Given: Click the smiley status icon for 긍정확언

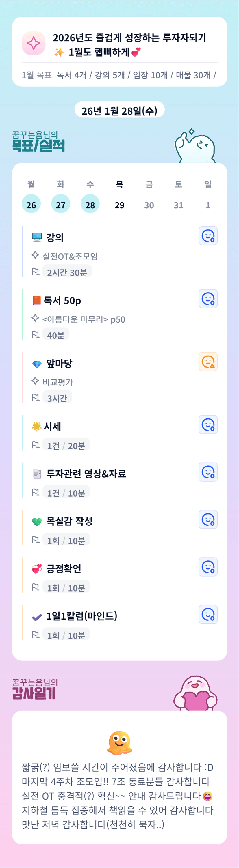Looking at the screenshot, I should coord(208,567).
